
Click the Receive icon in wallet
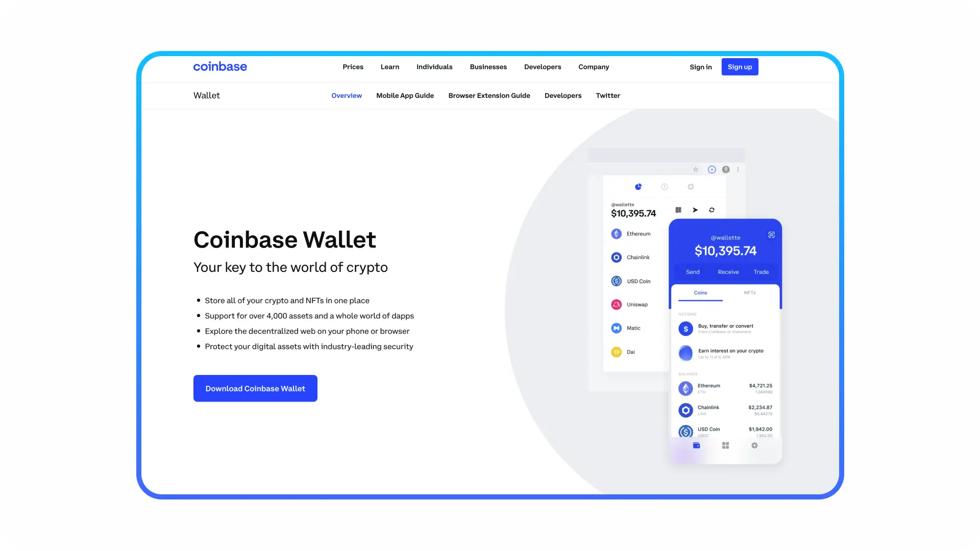click(x=727, y=272)
